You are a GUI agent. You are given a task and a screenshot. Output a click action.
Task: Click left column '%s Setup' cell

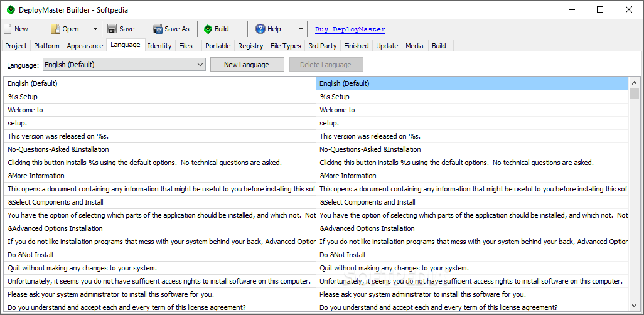[x=160, y=97]
